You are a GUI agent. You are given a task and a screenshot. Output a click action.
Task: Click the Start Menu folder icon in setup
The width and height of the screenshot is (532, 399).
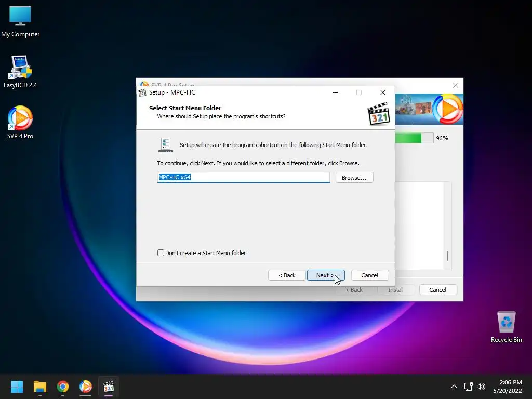tap(166, 145)
